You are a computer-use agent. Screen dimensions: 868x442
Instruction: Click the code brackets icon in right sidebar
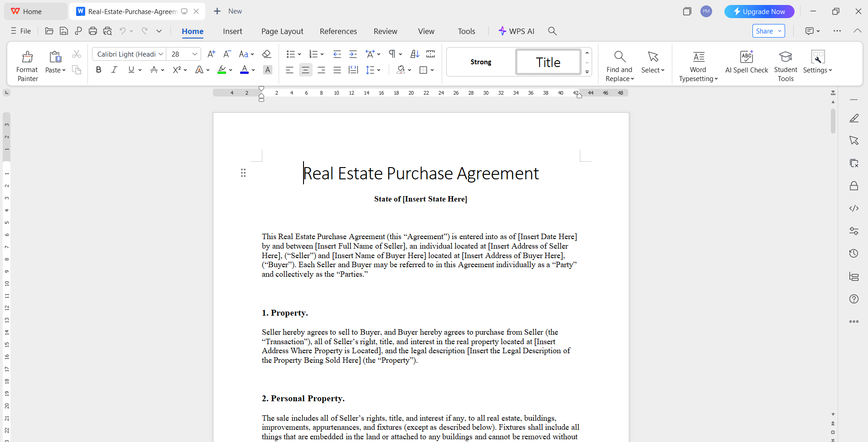pos(854,208)
